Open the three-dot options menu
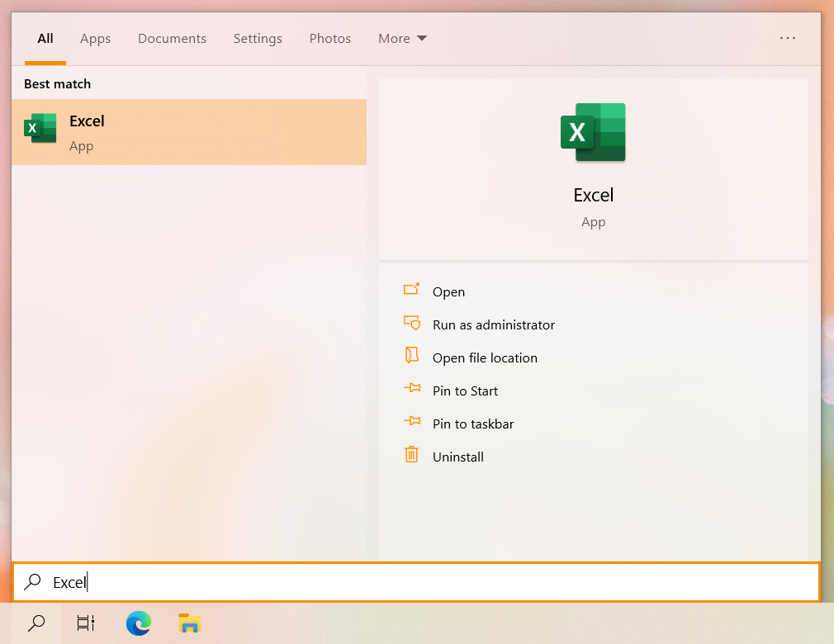The image size is (834, 644). click(x=787, y=38)
